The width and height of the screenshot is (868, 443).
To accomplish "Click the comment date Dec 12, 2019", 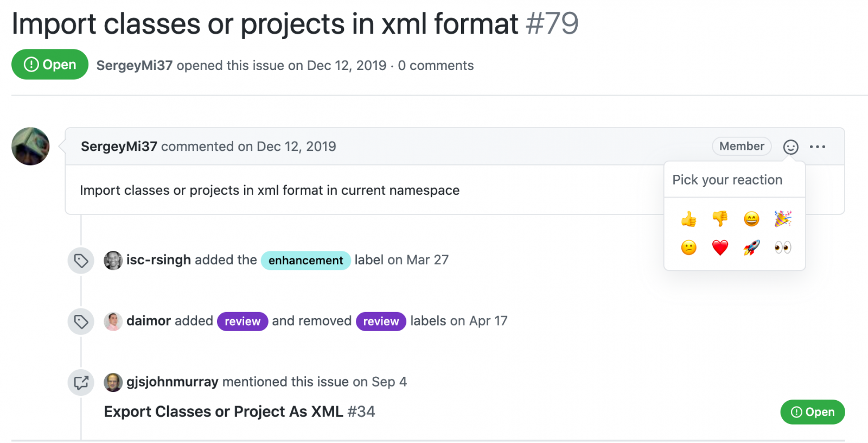I will click(x=296, y=147).
